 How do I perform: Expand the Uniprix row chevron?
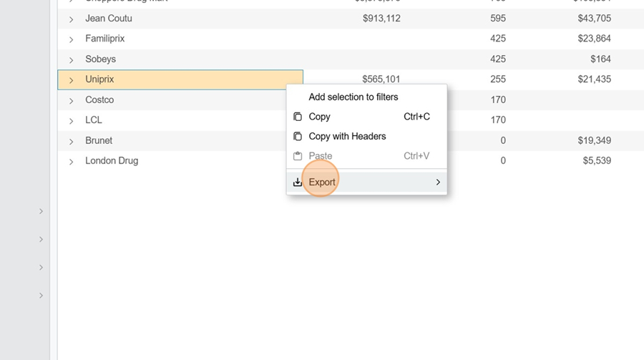pyautogui.click(x=71, y=80)
